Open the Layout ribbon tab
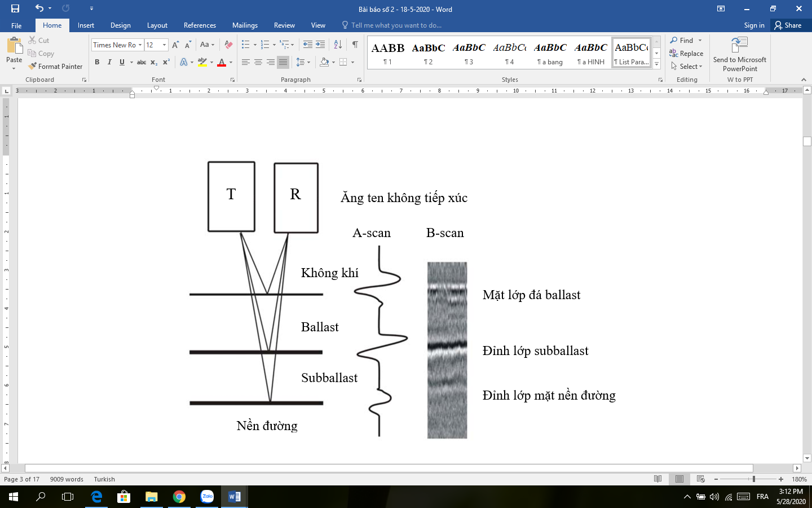 pyautogui.click(x=157, y=25)
